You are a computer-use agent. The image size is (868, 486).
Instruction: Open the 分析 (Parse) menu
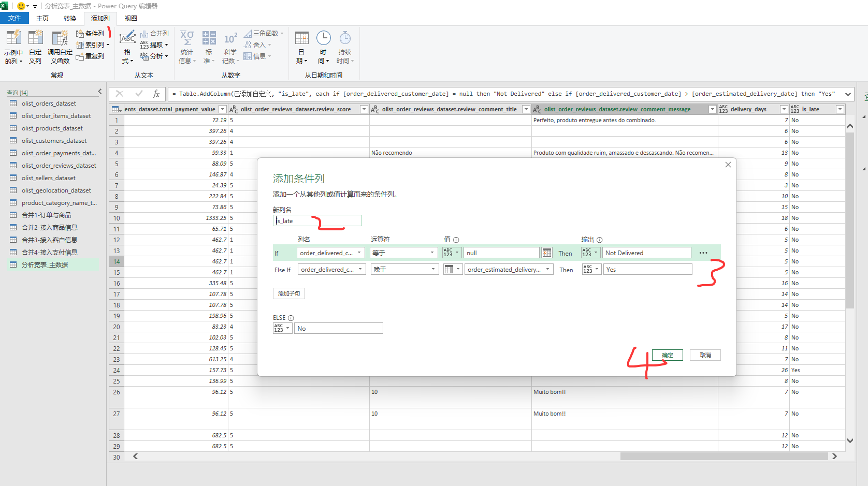154,56
